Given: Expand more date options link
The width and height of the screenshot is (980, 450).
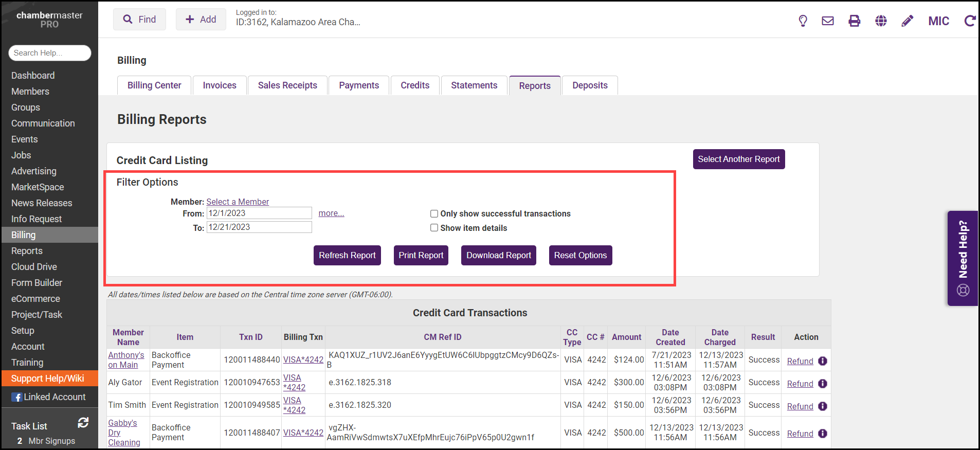Looking at the screenshot, I should [331, 213].
